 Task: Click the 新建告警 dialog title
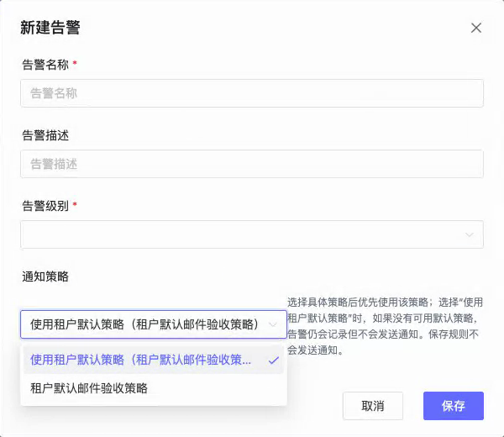(x=50, y=28)
